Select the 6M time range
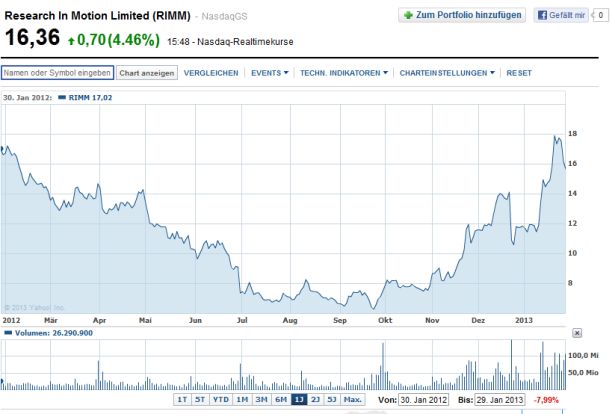This screenshot has width=610, height=414. click(281, 400)
